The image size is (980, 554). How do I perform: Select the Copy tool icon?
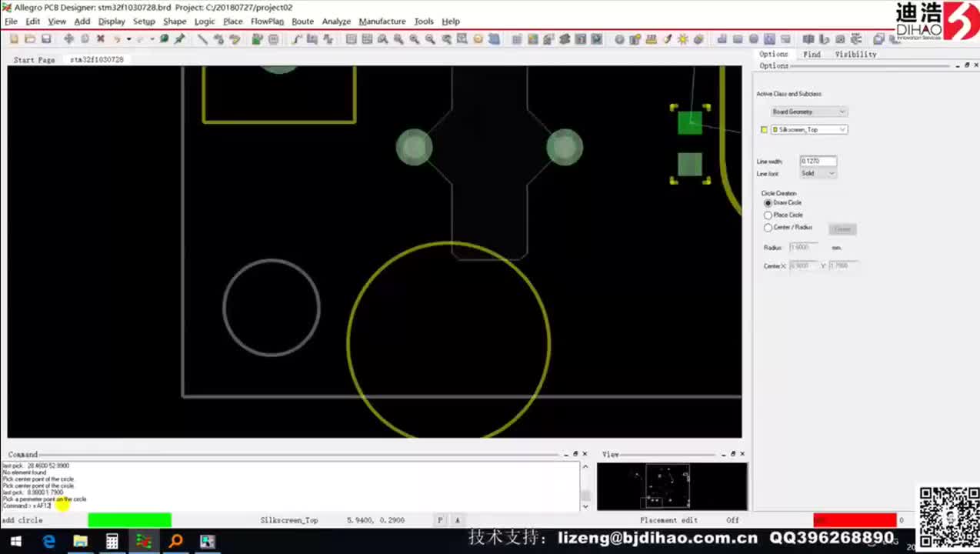pyautogui.click(x=85, y=39)
